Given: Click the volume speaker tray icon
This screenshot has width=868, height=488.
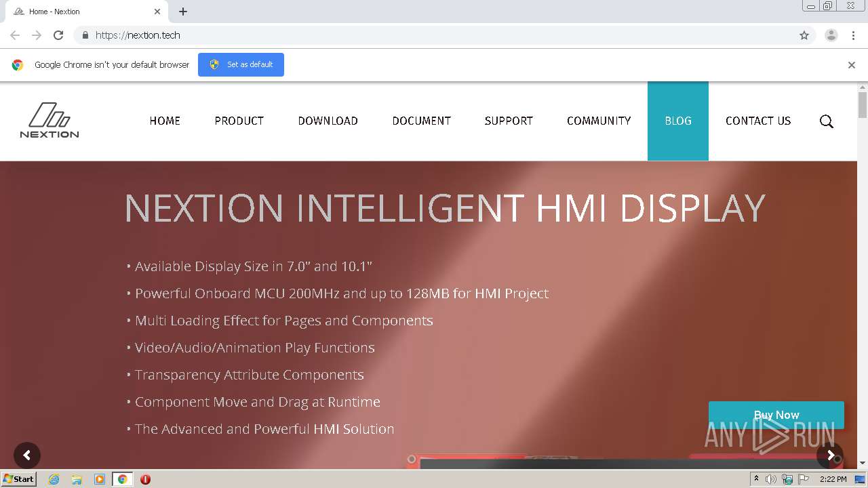Looking at the screenshot, I should (771, 479).
